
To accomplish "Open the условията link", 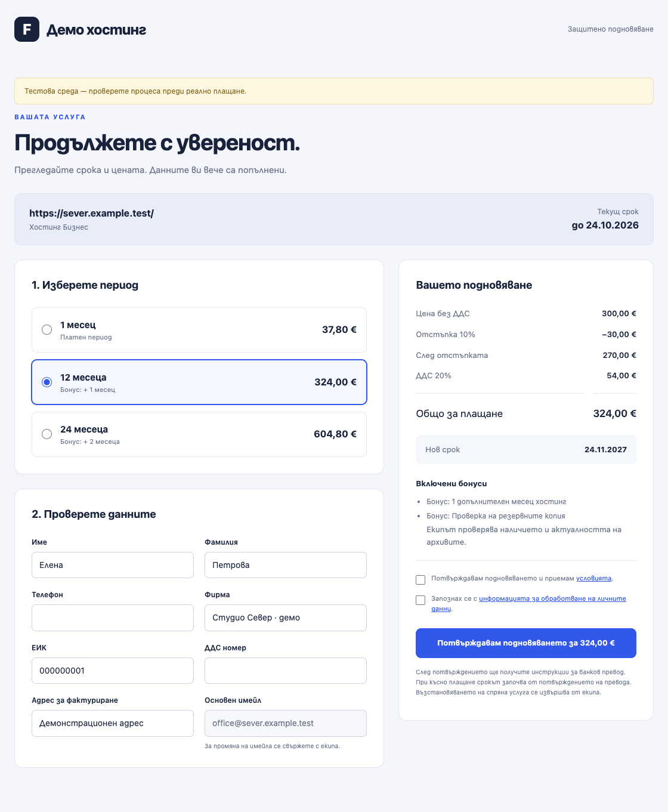I will point(593,578).
